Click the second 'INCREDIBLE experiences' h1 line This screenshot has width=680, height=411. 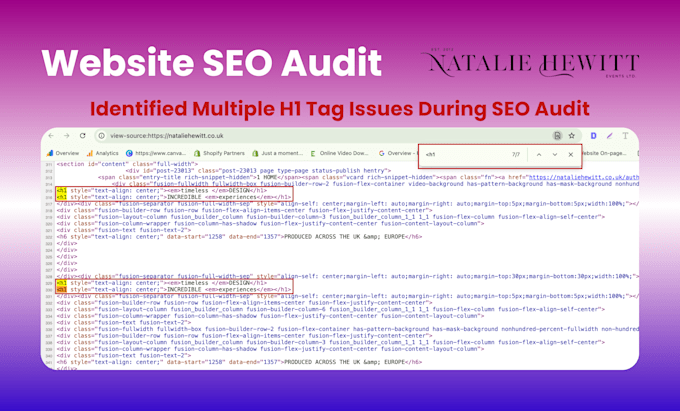(x=173, y=289)
